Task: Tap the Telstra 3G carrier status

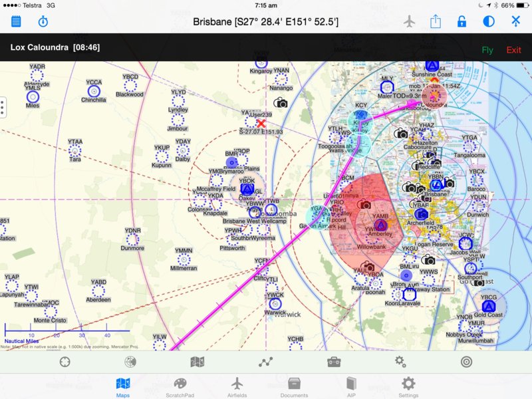Action: click(x=29, y=5)
